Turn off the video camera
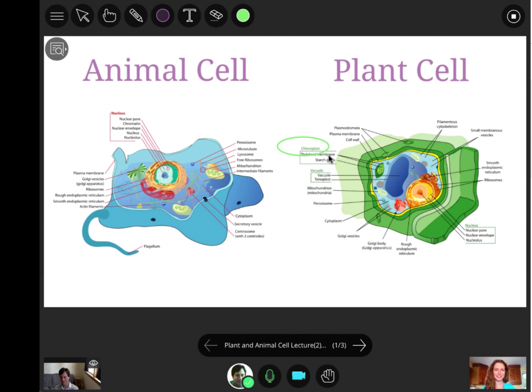The width and height of the screenshot is (532, 392). pos(298,376)
